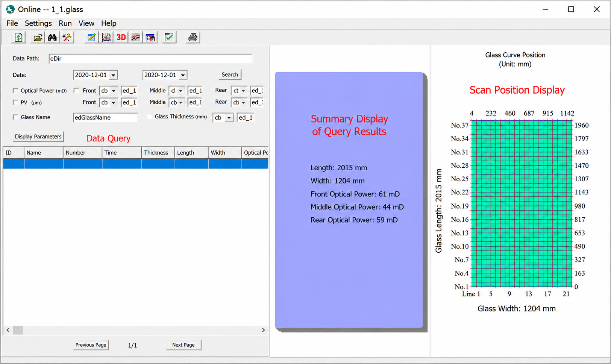Click Optical Power Middle ed_1 field

pyautogui.click(x=195, y=91)
